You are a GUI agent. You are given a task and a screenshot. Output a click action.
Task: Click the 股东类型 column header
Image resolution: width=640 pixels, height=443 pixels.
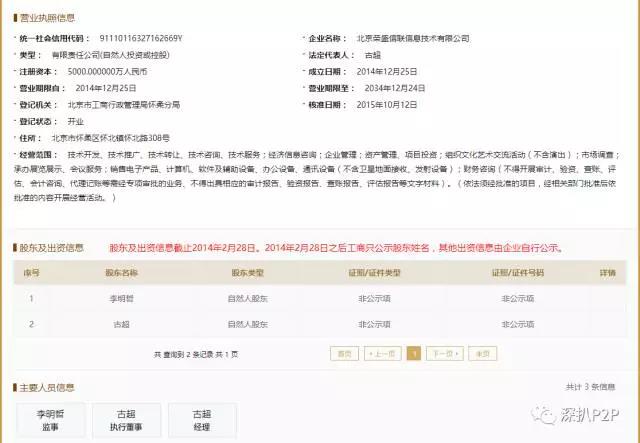tap(248, 272)
